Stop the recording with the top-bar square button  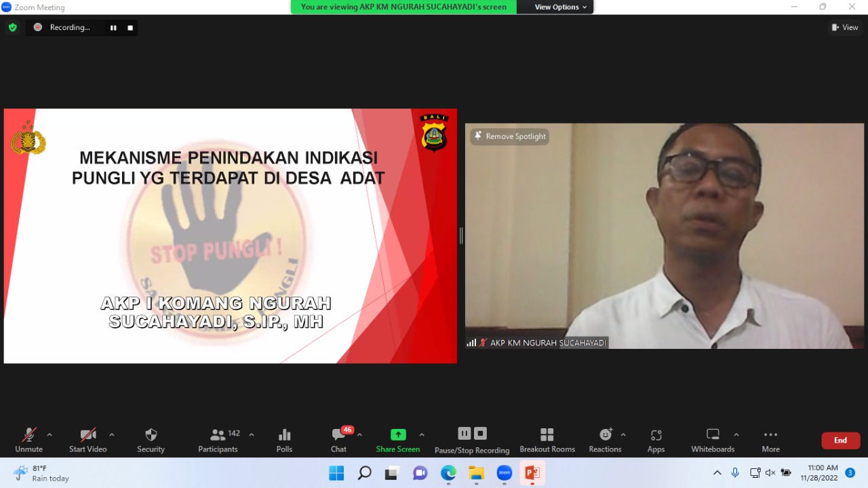pyautogui.click(x=130, y=28)
